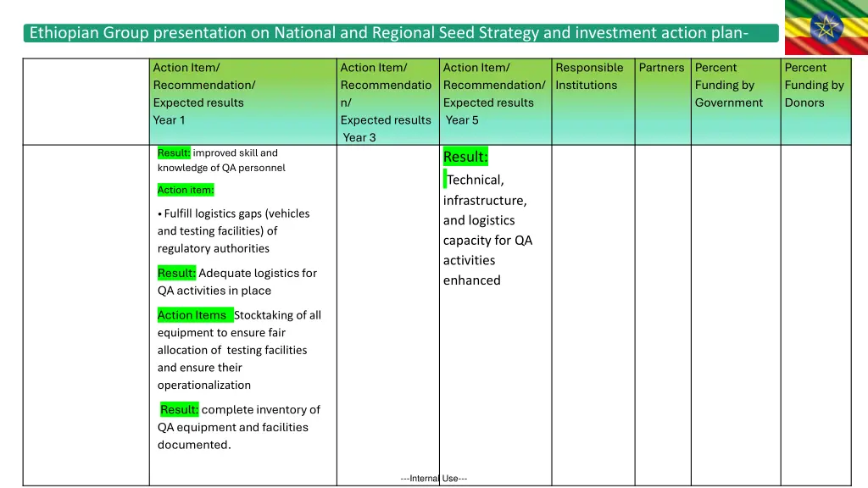Viewport: 868px width, 488px height.
Task: Select the Responsible Institutions header cell
Action: coord(589,76)
